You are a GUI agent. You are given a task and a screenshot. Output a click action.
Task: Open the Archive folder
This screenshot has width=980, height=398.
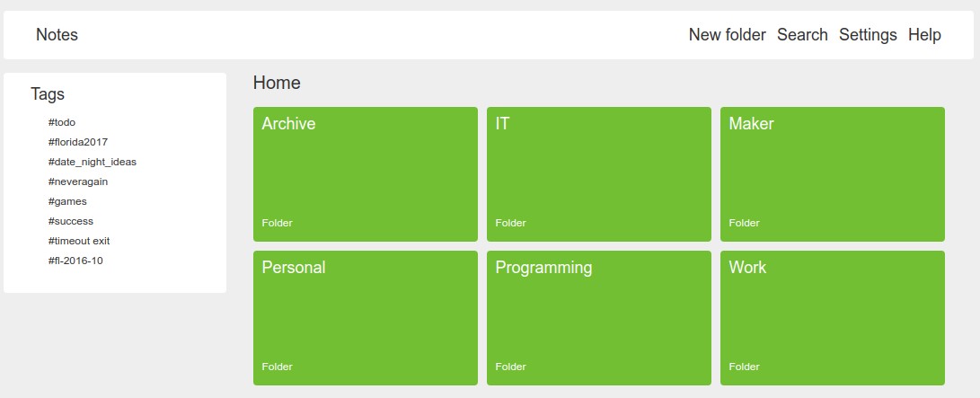tap(365, 174)
